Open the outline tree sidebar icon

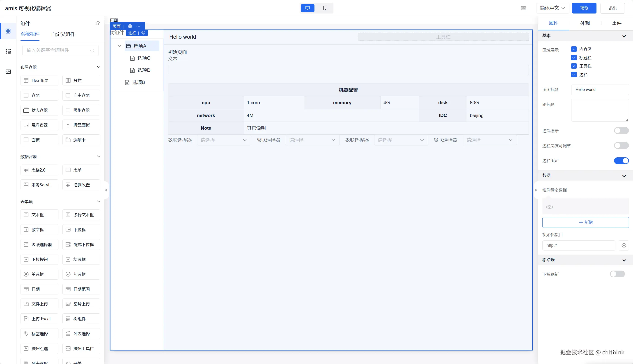(8, 51)
